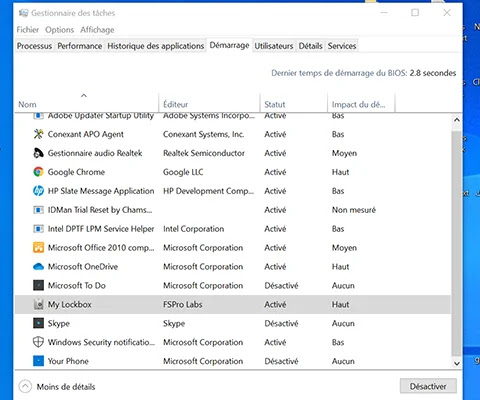This screenshot has height=400, width=480.
Task: Select the Your Phone entry
Action: coord(68,361)
